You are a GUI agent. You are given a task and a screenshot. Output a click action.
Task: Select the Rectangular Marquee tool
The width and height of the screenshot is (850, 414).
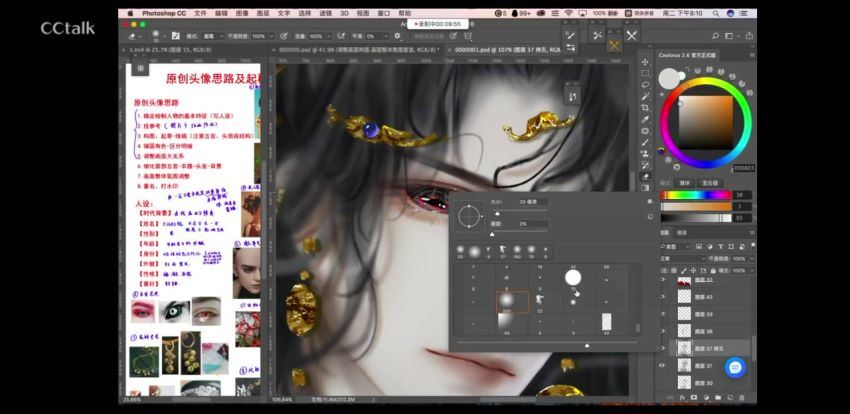click(645, 74)
